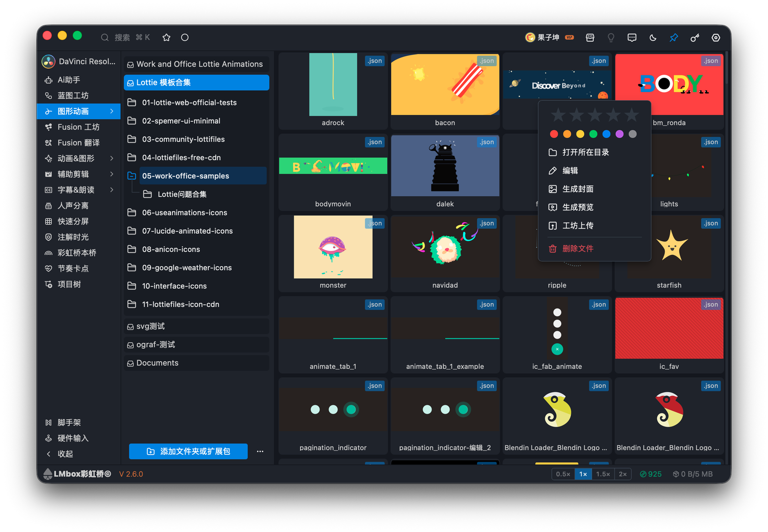This screenshot has height=532, width=768.
Task: Open 节奏卡点 sidebar item
Action: click(79, 268)
